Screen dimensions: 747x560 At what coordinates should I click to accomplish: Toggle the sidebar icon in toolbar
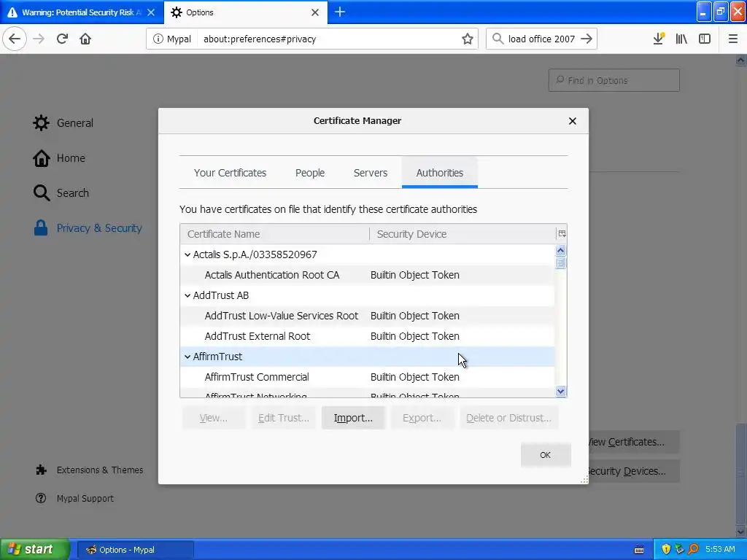705,39
